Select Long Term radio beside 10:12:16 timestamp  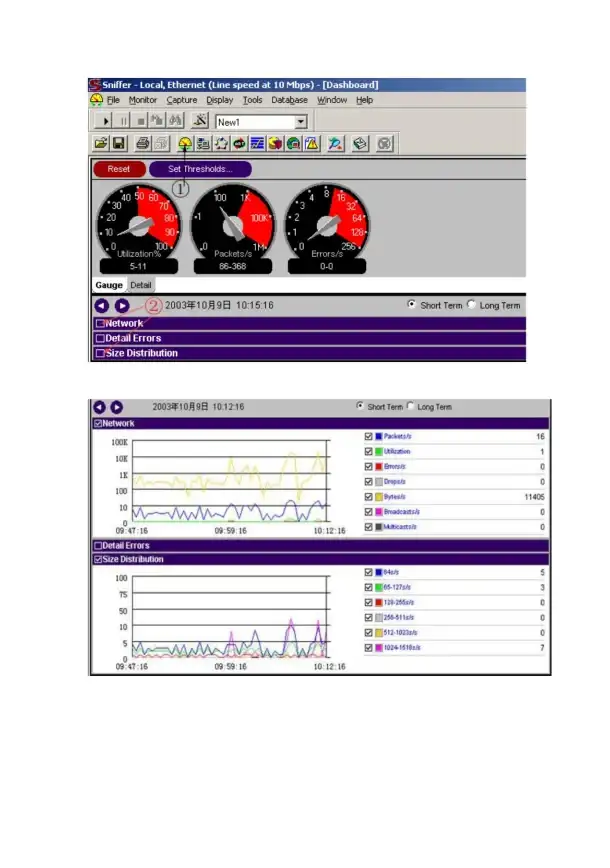tap(410, 406)
